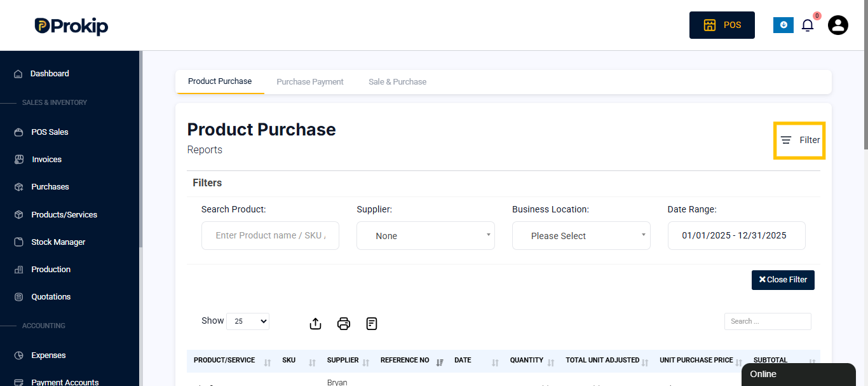
Task: Click the Production sidebar icon
Action: 18,270
